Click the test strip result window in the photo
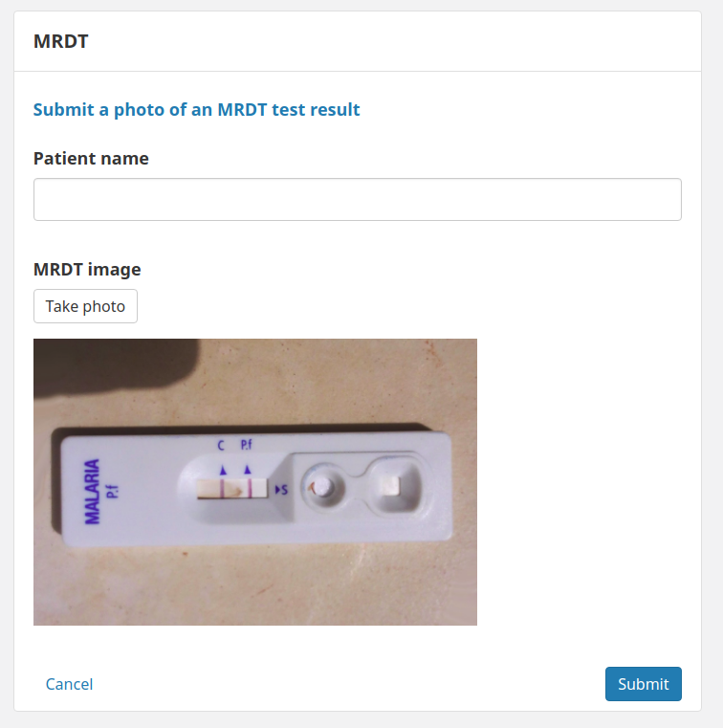The width and height of the screenshot is (723, 728). tap(232, 489)
